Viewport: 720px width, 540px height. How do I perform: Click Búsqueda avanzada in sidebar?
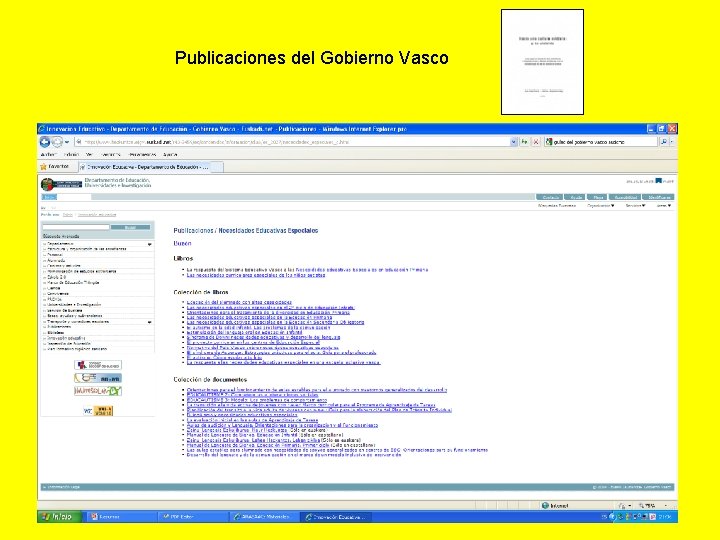[61, 236]
